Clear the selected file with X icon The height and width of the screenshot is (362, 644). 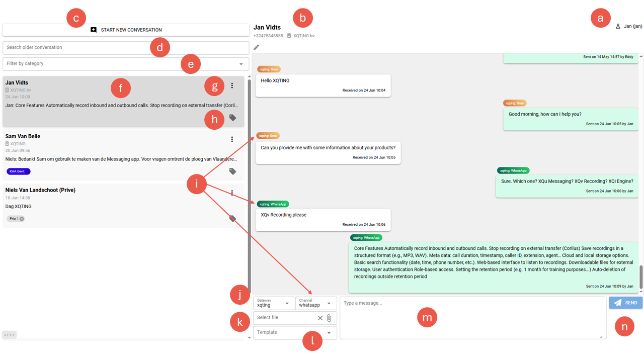(x=320, y=318)
